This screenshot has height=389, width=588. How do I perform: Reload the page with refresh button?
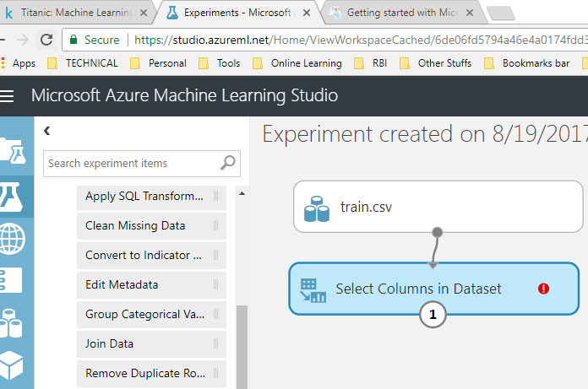click(46, 39)
